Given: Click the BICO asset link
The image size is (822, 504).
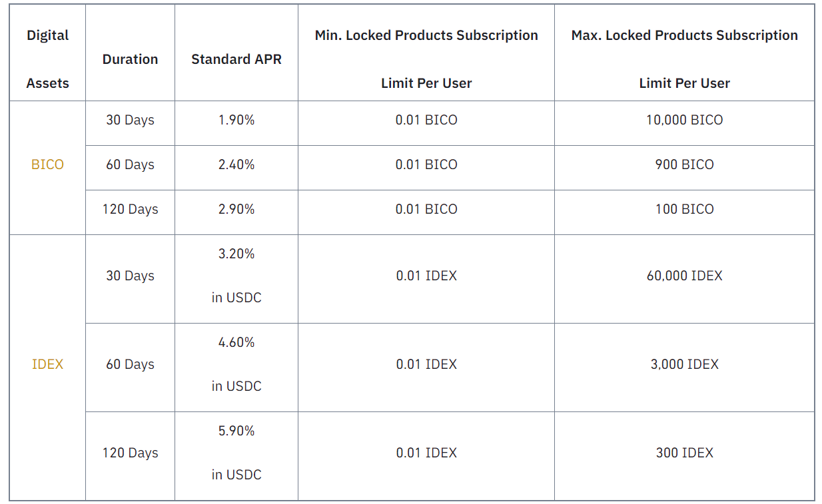Looking at the screenshot, I should pos(47,164).
